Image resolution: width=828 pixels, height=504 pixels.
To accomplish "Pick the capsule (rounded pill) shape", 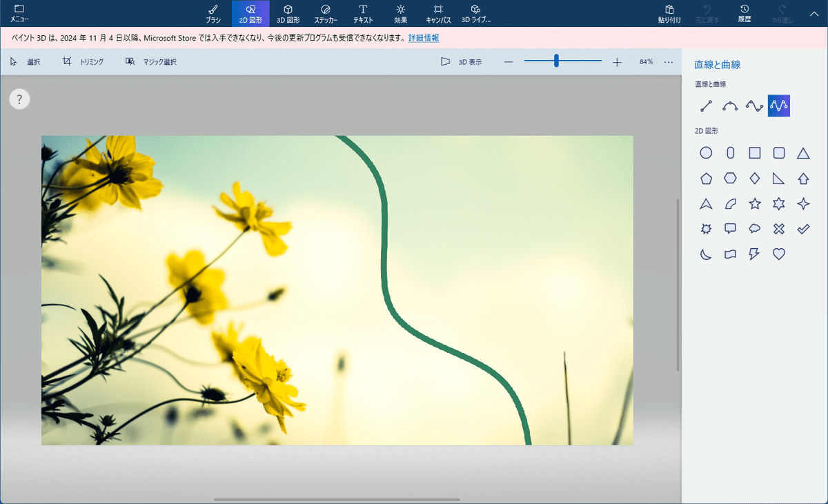I will coord(730,153).
